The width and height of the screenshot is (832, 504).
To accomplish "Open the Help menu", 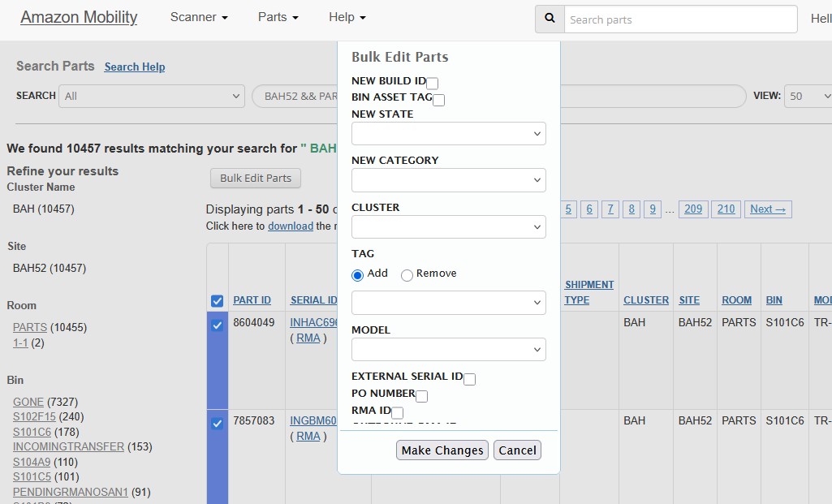I will 345,16.
